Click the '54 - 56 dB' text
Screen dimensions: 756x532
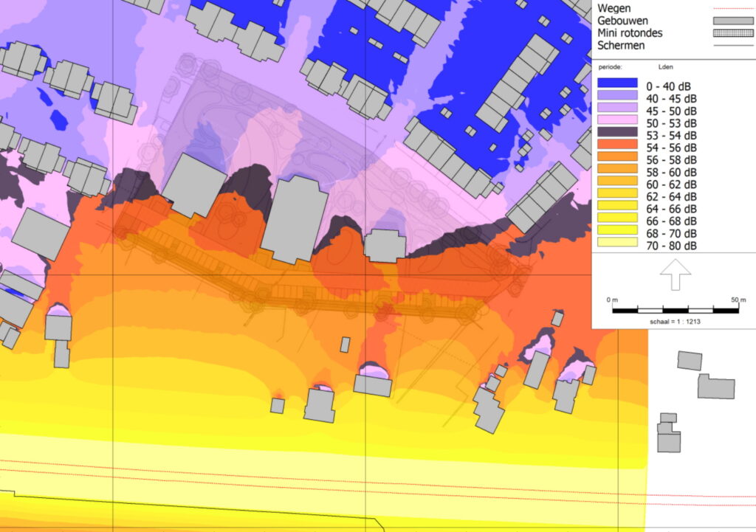click(671, 148)
